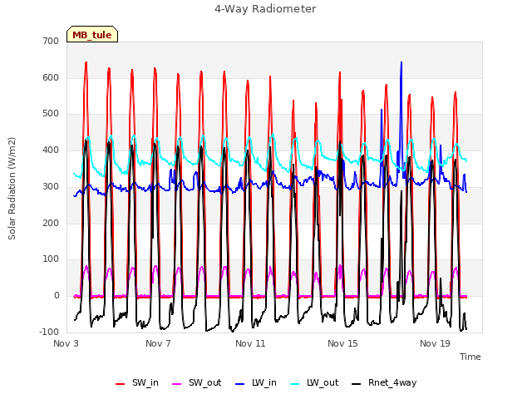Click the blue LW_in legend color marker
532x399 pixels.
239,384
